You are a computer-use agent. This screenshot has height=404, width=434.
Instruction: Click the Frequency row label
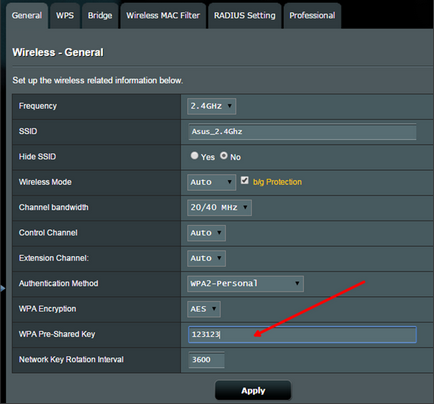(x=38, y=106)
